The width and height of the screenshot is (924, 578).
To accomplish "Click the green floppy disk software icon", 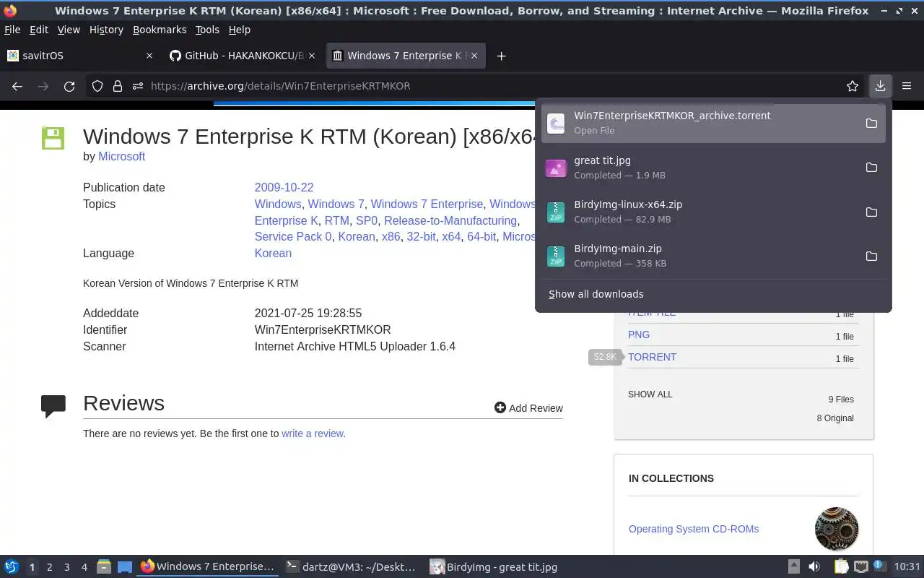I will [53, 138].
